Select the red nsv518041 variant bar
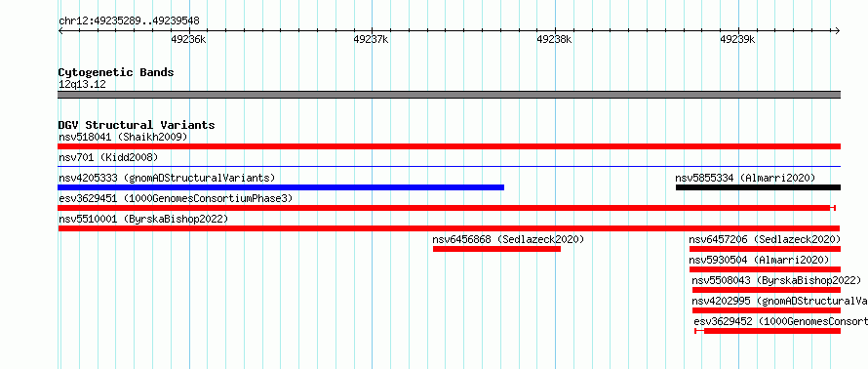Image resolution: width=868 pixels, height=369 pixels. click(449, 146)
